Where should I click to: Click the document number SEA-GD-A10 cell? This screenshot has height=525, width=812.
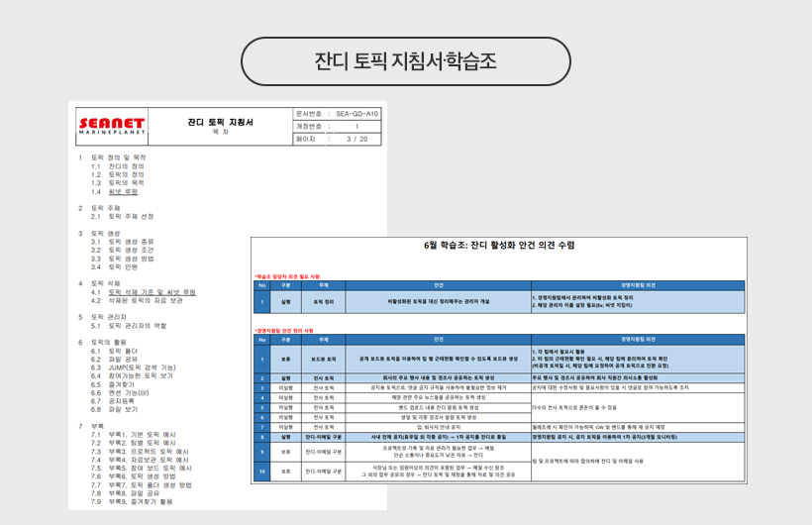tap(337, 113)
